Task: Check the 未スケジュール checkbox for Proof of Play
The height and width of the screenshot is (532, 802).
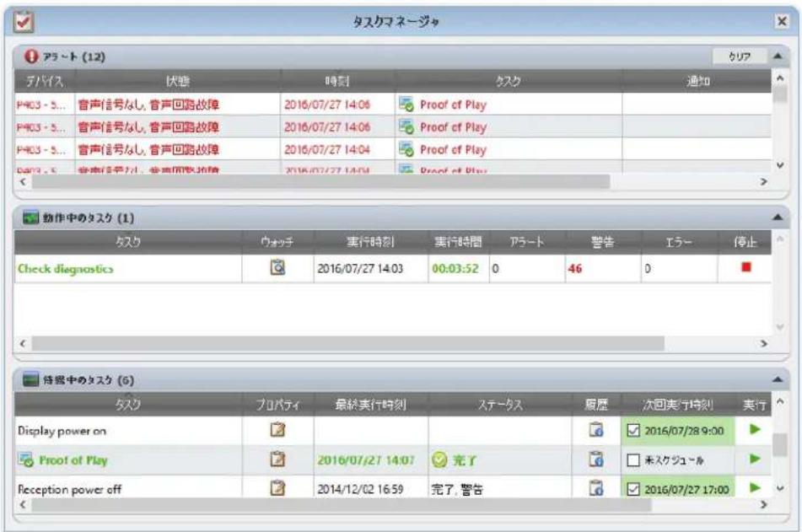Action: point(633,460)
